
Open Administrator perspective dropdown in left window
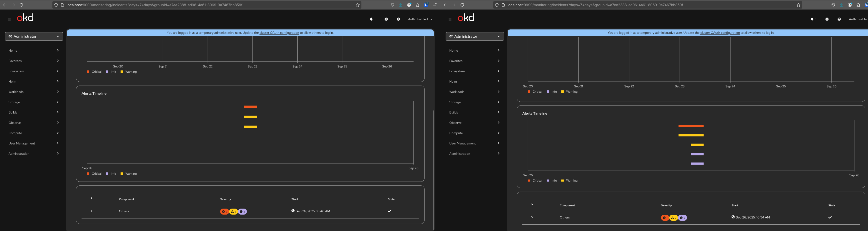click(x=34, y=36)
